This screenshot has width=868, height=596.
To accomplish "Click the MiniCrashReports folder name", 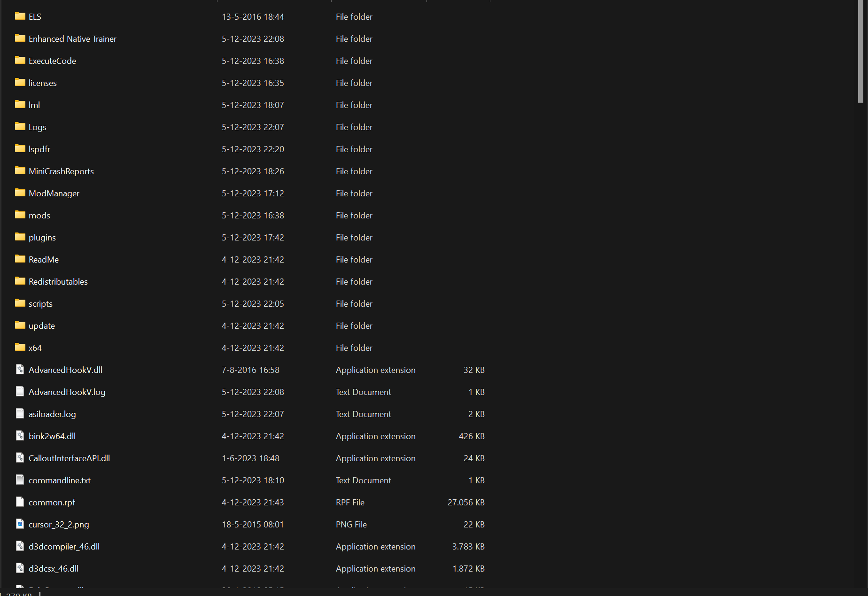I will 61,171.
